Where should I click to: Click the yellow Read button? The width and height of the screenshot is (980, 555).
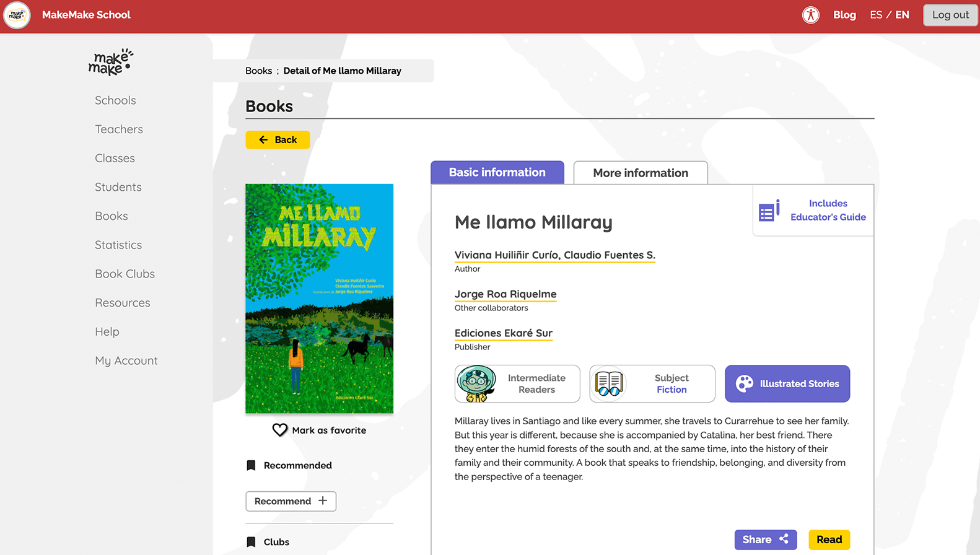pyautogui.click(x=829, y=540)
